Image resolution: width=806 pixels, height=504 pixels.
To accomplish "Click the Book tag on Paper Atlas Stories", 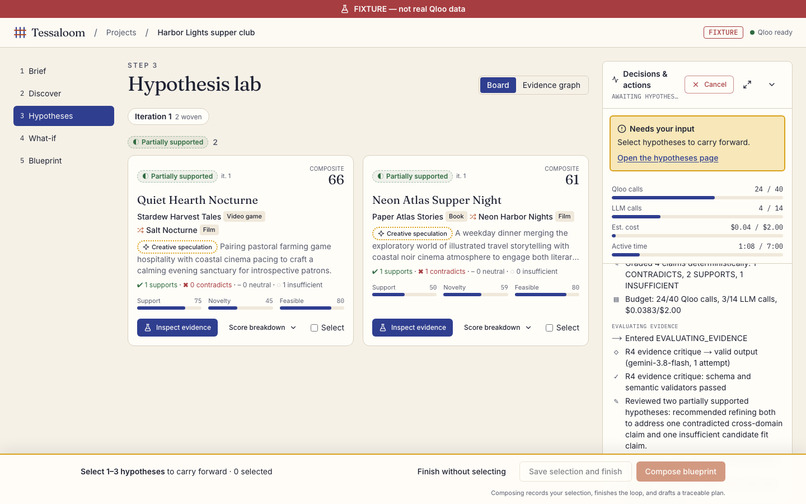I will (x=456, y=217).
